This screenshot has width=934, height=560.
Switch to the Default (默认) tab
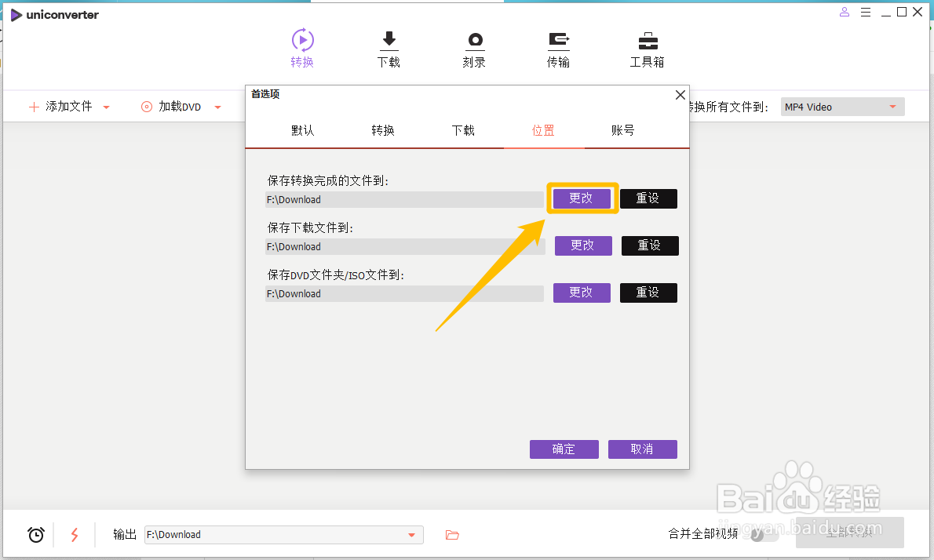pyautogui.click(x=303, y=130)
